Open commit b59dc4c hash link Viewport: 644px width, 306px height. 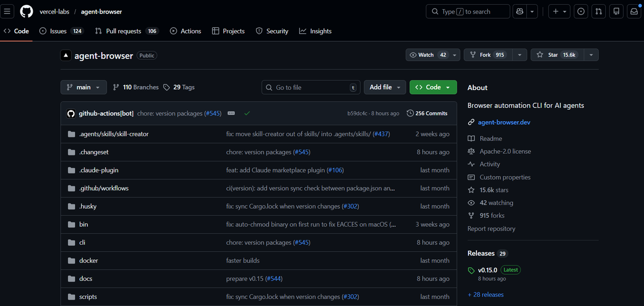[x=357, y=113]
